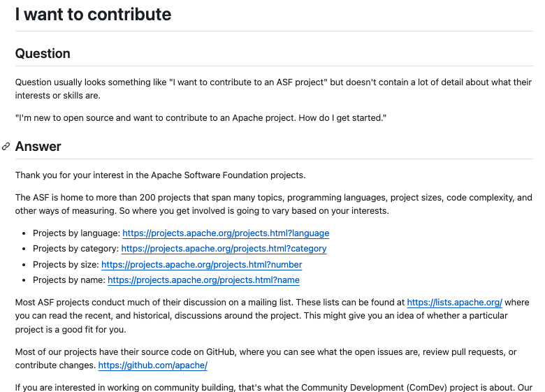545x392 pixels.
Task: Select the "Question" section heading
Action: [x=43, y=54]
